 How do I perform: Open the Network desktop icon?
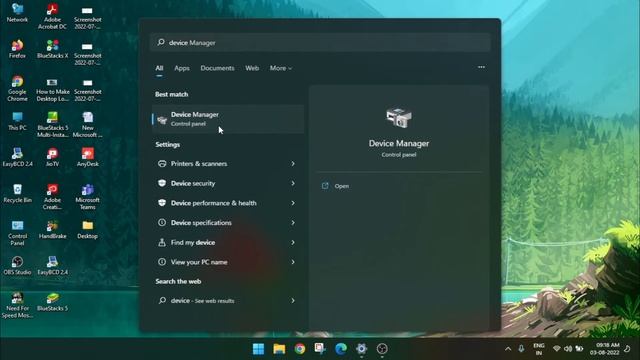pos(17,12)
